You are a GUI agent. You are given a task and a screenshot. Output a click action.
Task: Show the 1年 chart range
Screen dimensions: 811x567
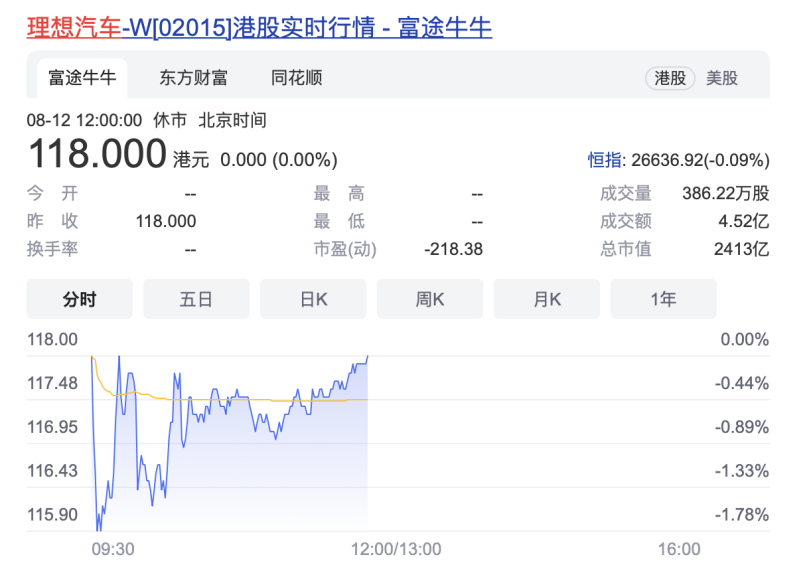tap(663, 299)
